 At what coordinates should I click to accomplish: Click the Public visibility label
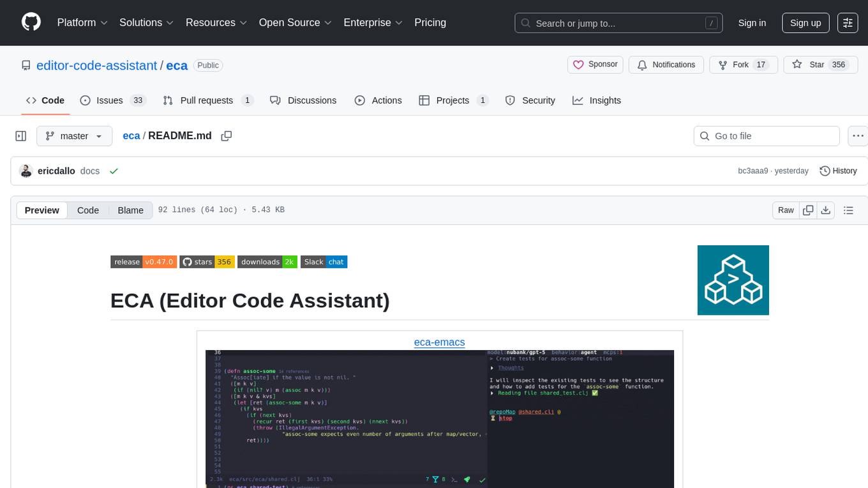207,65
